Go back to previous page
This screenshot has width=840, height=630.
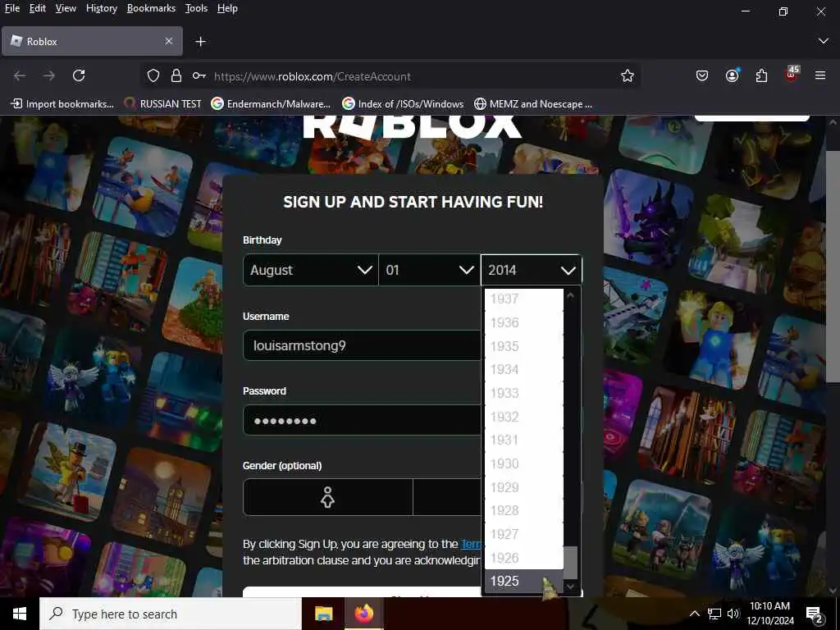point(20,75)
